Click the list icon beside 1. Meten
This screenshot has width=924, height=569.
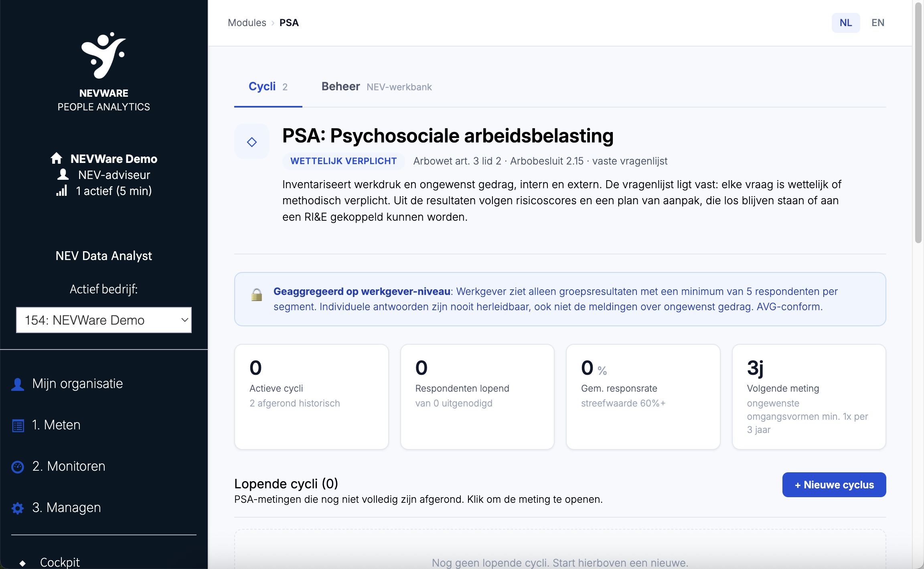[18, 425]
